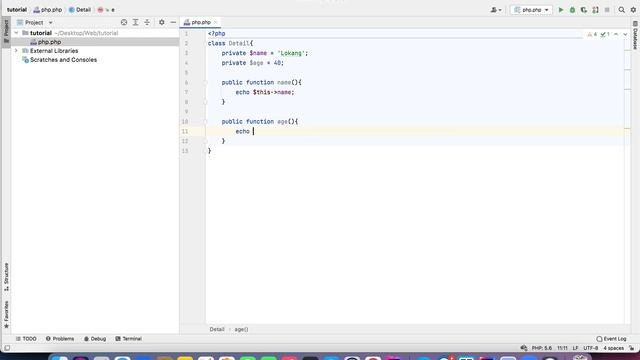
Task: Hide the Project tool window
Action: (x=173, y=22)
